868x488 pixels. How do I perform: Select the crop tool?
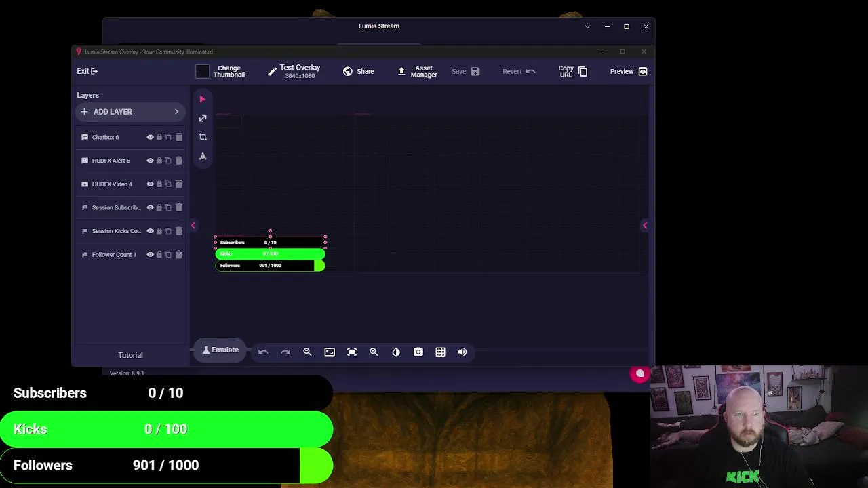coord(202,137)
